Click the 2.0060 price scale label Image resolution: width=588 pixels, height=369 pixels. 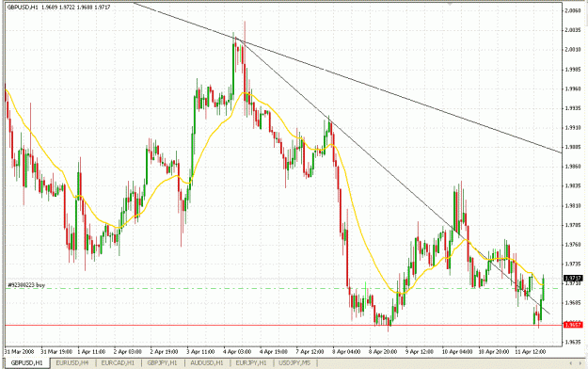tap(572, 10)
